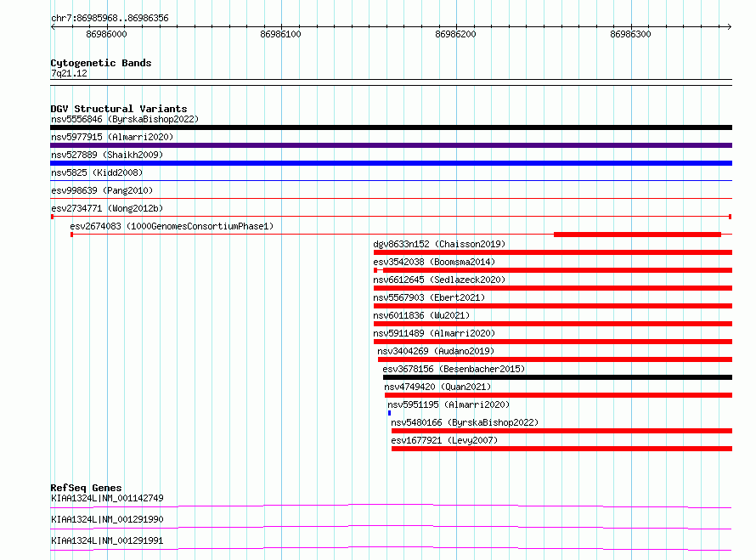Screen dimensions: 756x560
Task: Click the magenta intron line of NM_001291990
Action: 391,526
